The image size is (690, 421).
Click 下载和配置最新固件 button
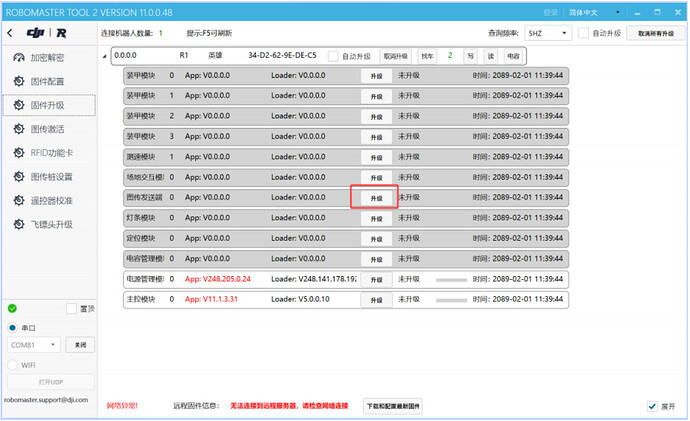tap(393, 406)
